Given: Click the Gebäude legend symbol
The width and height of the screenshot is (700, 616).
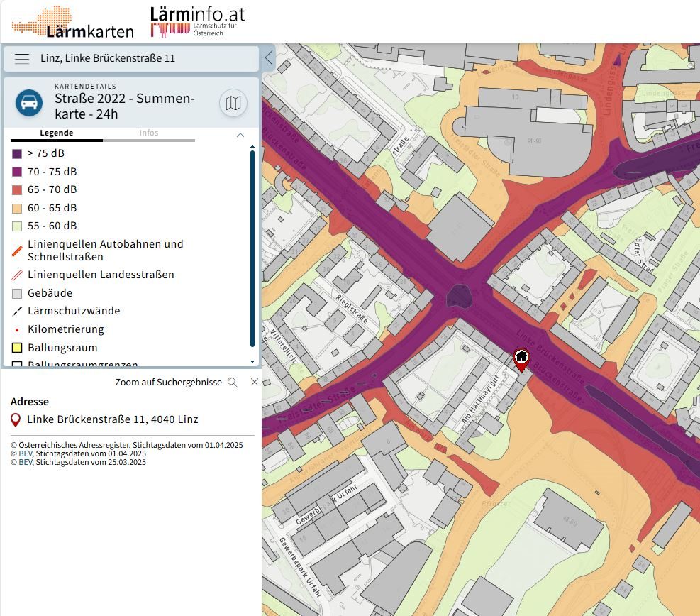Looking at the screenshot, I should tap(17, 294).
